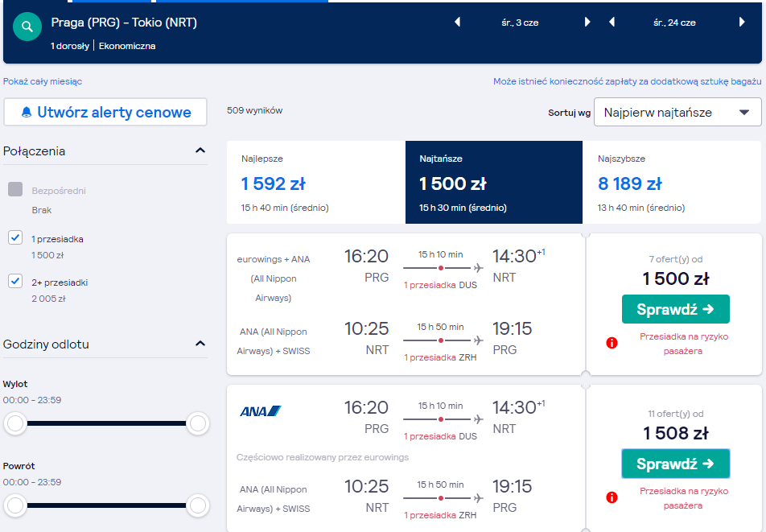The image size is (766, 532).
Task: Uncheck the 1 przesiadka checkbox
Action: [15, 238]
